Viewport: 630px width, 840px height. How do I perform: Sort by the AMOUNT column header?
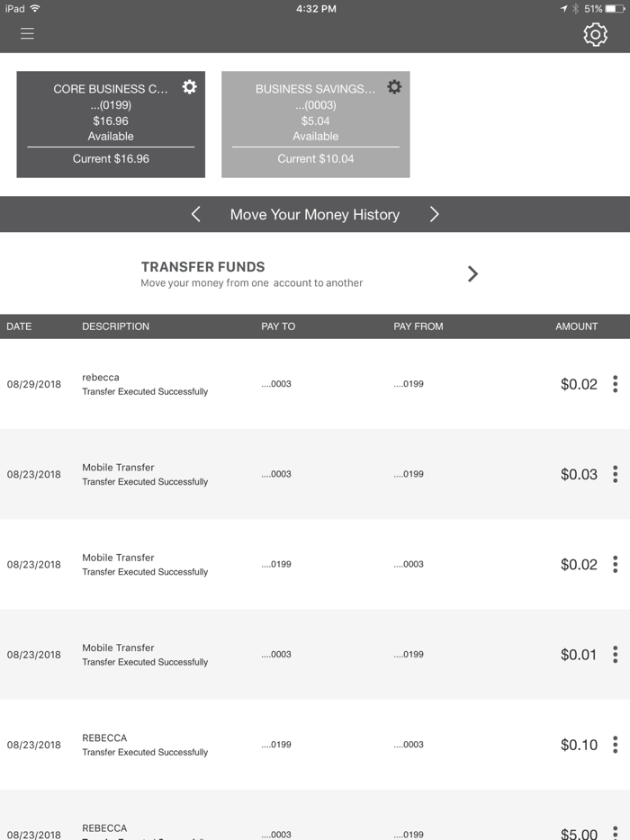tap(576, 326)
